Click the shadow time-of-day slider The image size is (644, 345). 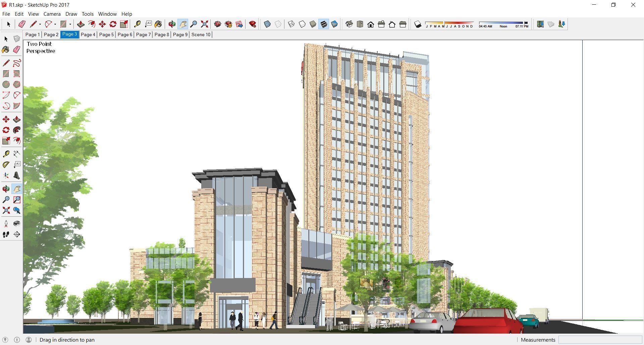pos(503,24)
